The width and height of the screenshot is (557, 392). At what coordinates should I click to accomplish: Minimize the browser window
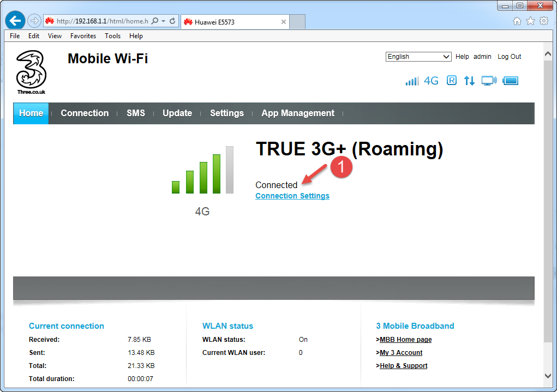pyautogui.click(x=505, y=5)
